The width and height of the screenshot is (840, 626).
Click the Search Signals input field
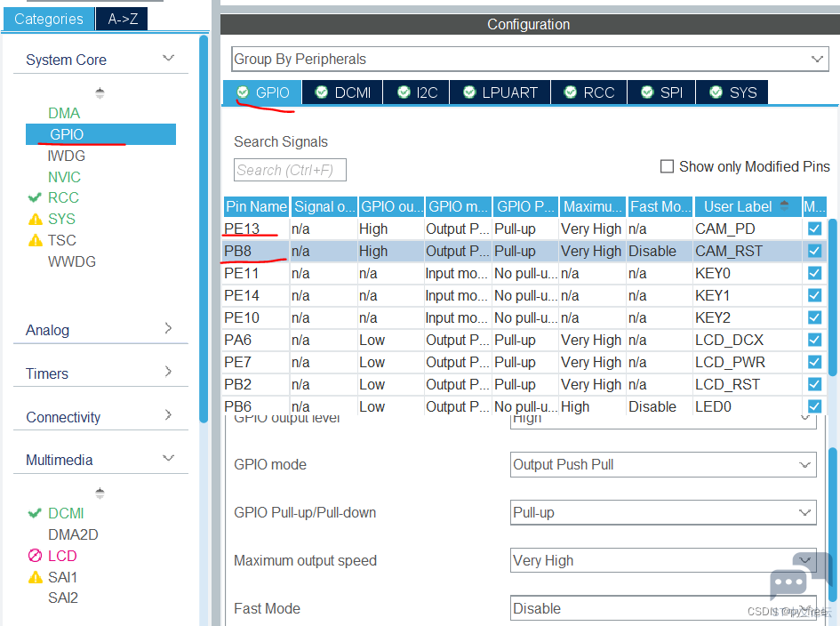pos(290,170)
